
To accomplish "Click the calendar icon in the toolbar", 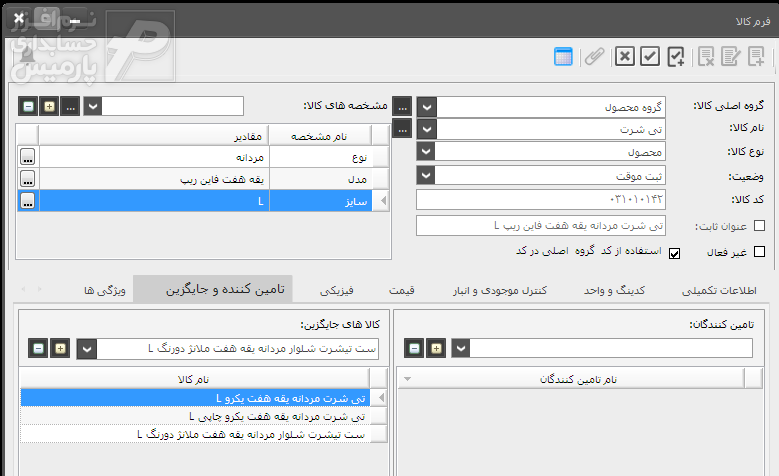I will pyautogui.click(x=563, y=57).
